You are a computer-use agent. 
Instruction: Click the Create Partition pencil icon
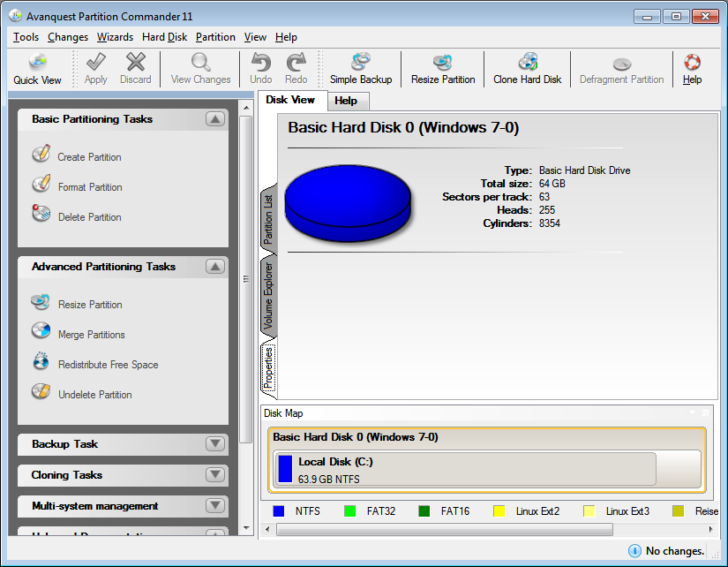coord(41,154)
